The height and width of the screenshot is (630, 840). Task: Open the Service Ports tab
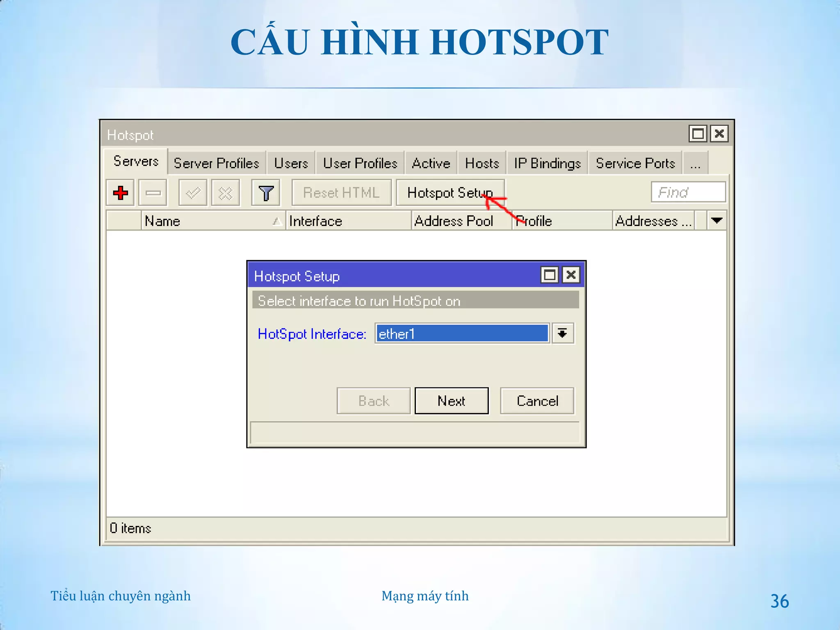tap(635, 163)
